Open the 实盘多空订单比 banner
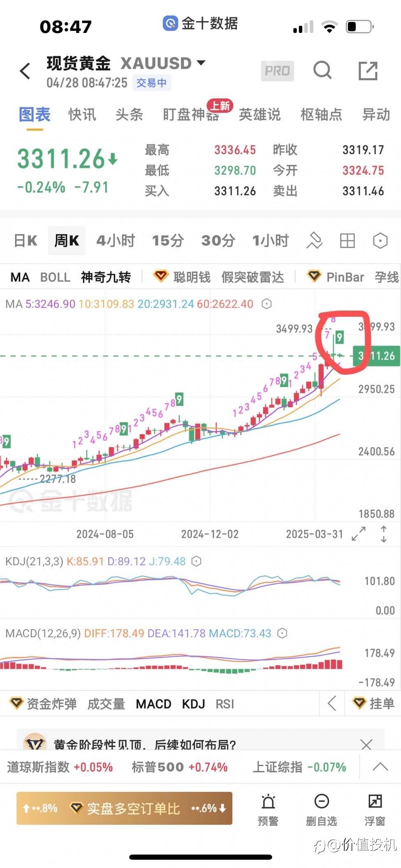The height and width of the screenshot is (868, 401). pos(124,808)
